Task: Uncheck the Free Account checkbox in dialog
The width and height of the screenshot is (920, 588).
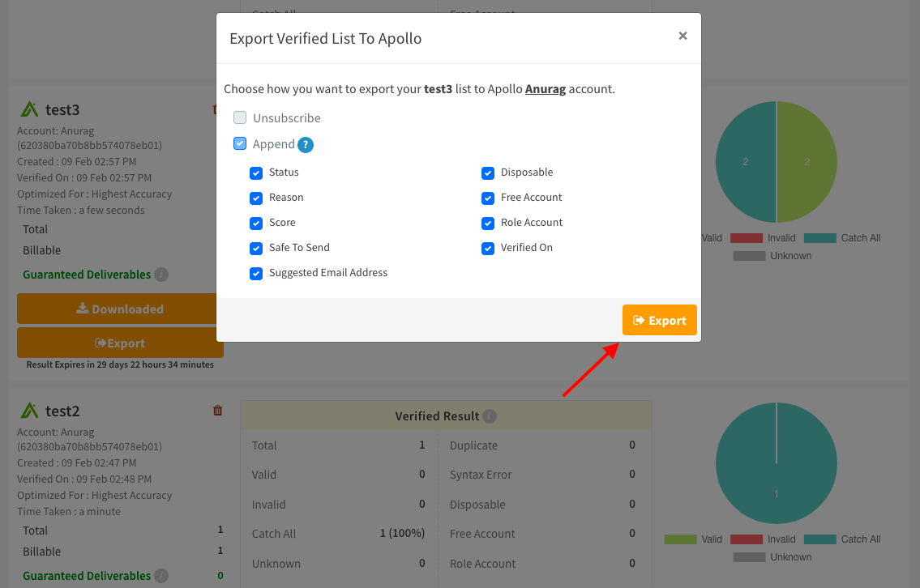Action: 488,198
